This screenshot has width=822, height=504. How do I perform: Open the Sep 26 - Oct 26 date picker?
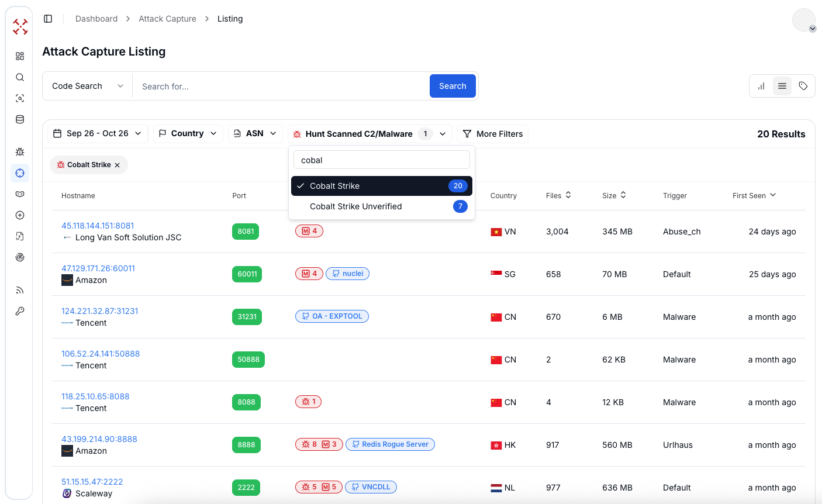(x=98, y=133)
